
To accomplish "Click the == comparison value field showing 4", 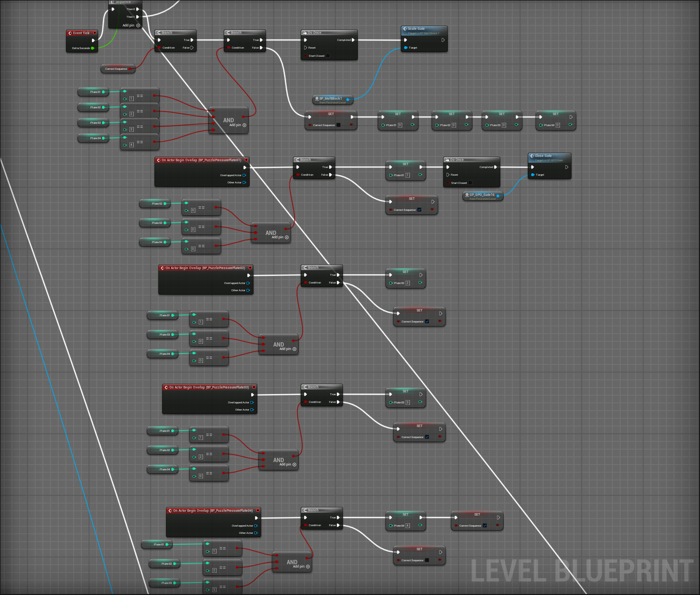I will 131,145.
